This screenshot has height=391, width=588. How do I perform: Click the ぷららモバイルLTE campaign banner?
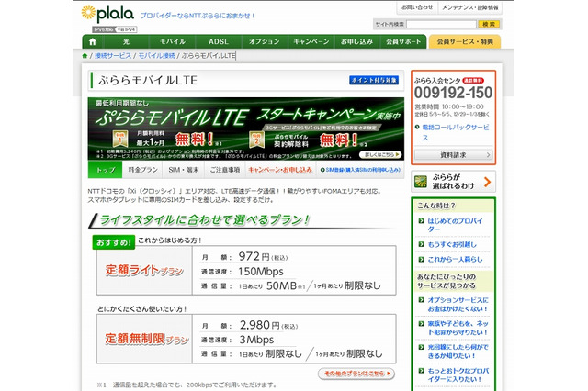point(246,128)
